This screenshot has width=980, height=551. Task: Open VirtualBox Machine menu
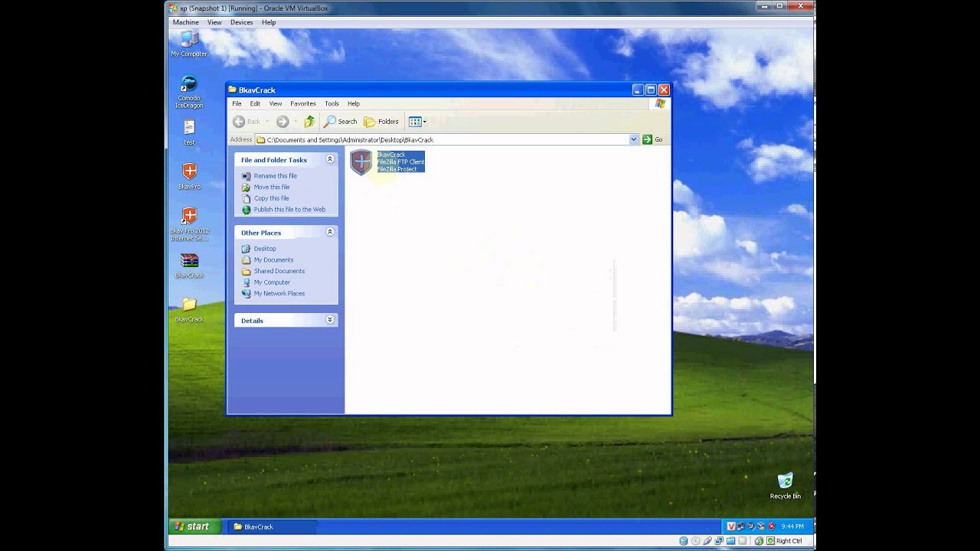[185, 22]
